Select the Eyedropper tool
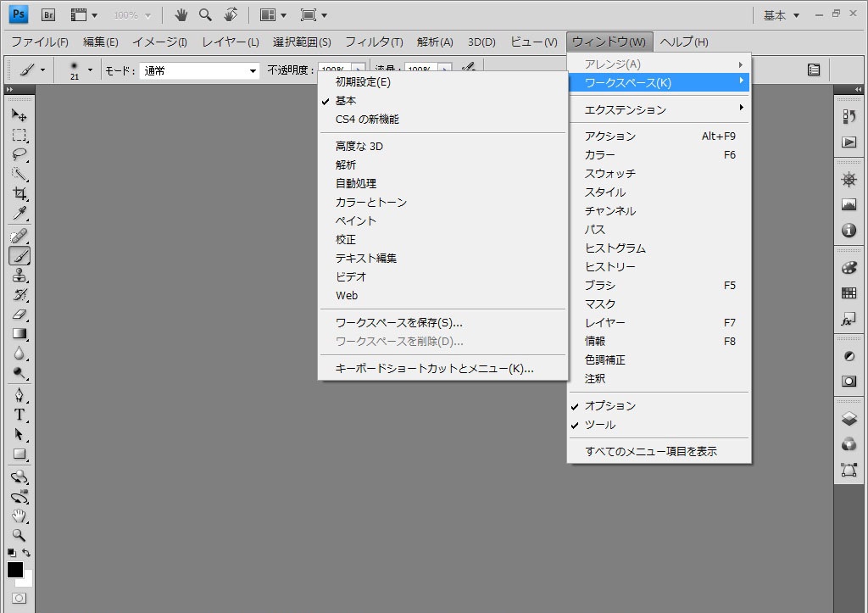This screenshot has height=613, width=868. pyautogui.click(x=19, y=213)
